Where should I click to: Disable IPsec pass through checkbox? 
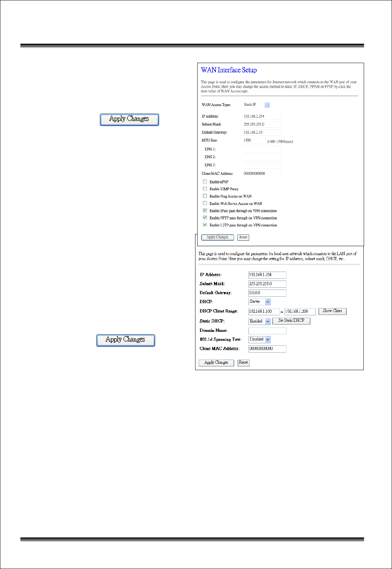pos(205,211)
